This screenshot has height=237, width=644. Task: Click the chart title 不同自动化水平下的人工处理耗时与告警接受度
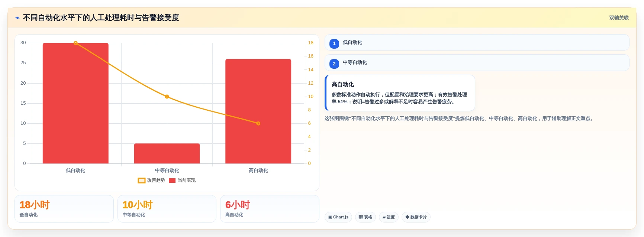click(101, 18)
